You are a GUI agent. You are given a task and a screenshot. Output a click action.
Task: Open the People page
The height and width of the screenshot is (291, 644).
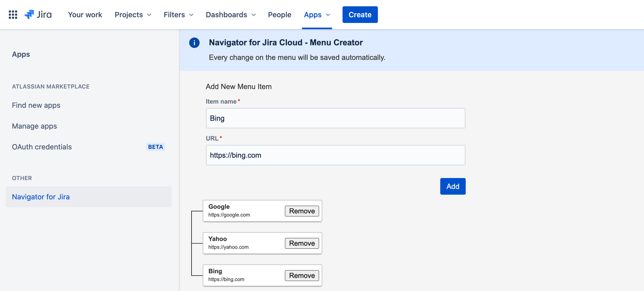click(x=280, y=15)
